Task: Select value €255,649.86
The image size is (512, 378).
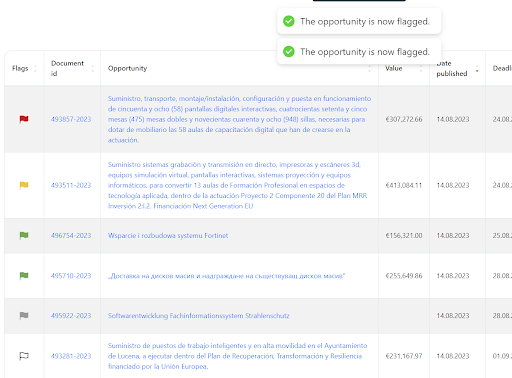Action: (404, 276)
